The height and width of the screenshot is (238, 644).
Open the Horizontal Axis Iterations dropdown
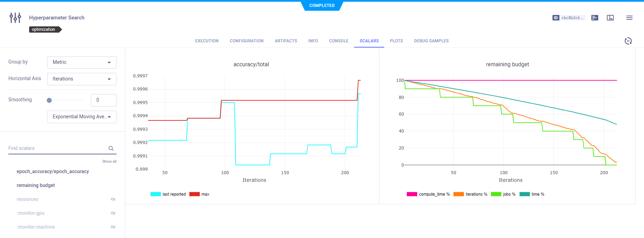tap(81, 79)
